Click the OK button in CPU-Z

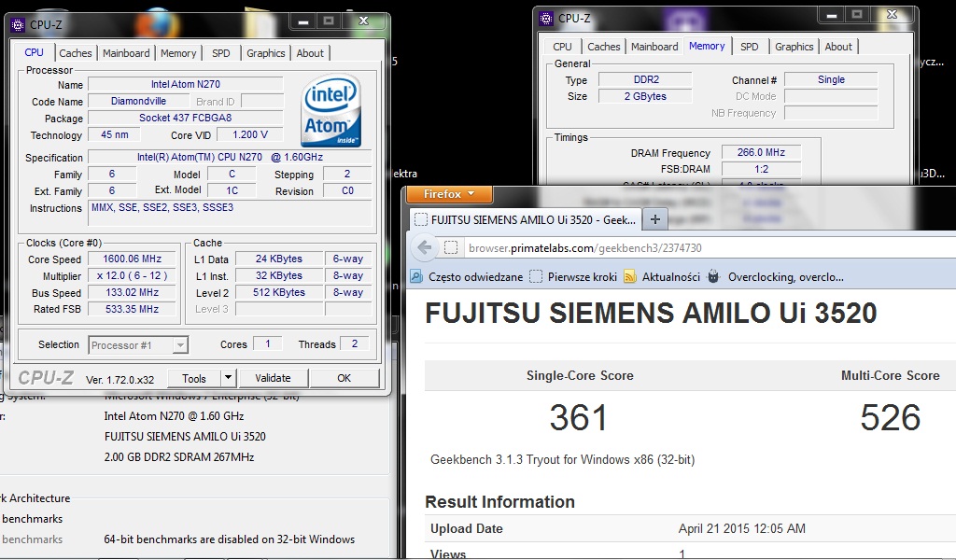coord(344,378)
